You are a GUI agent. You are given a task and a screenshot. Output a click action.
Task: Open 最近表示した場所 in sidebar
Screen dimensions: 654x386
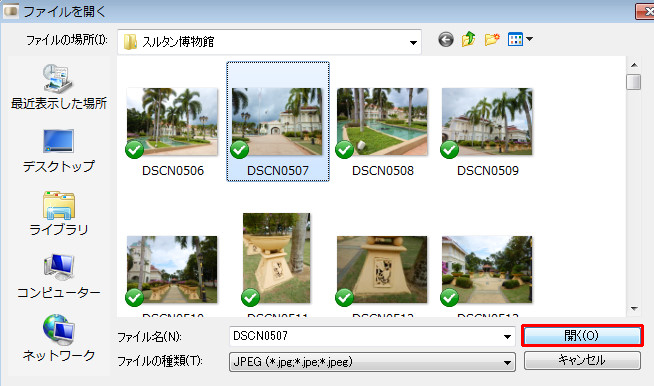[x=59, y=87]
